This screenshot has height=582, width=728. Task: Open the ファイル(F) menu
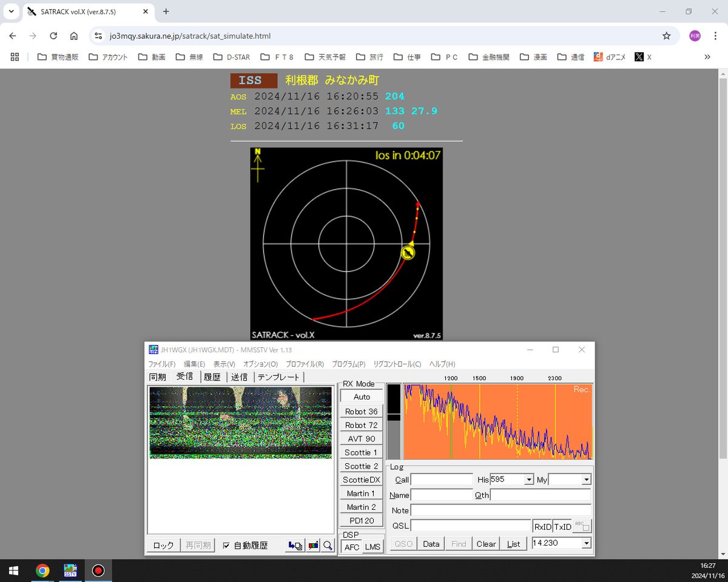(162, 364)
